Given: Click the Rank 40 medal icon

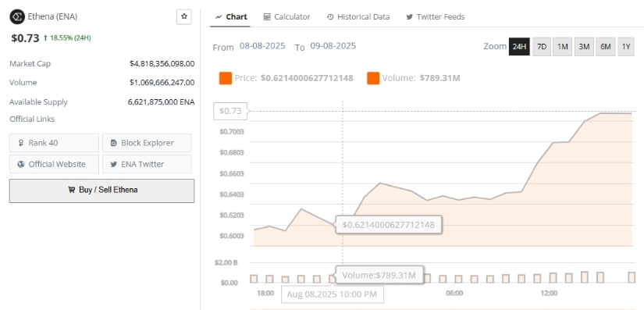Looking at the screenshot, I should [x=21, y=143].
